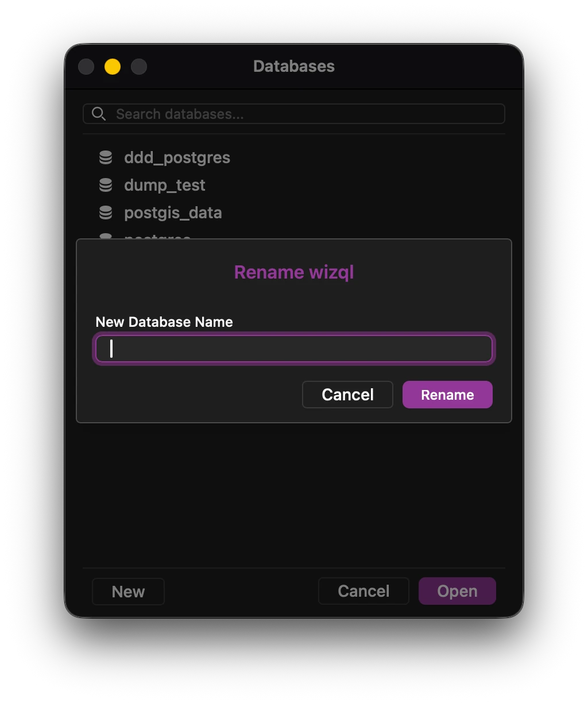Click the Databases window title bar
588x703 pixels.
click(x=293, y=66)
